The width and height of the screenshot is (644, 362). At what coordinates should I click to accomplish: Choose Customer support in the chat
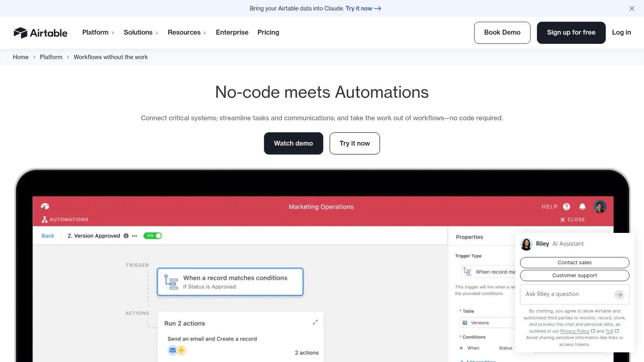(x=574, y=276)
